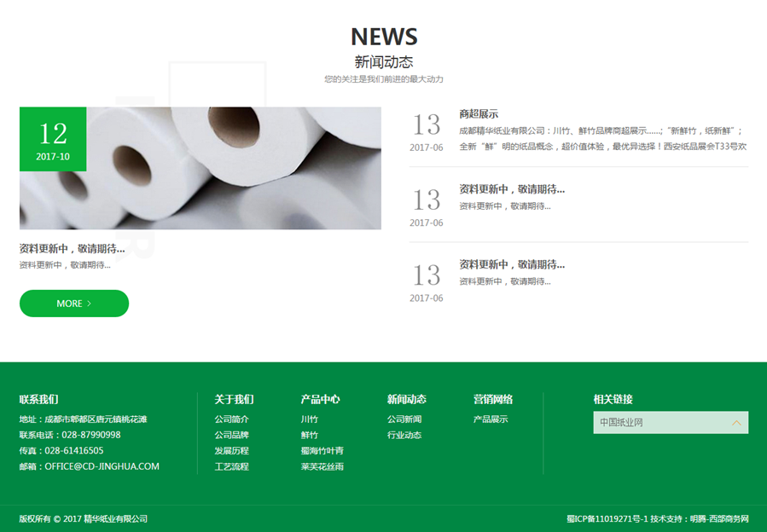Screen dimensions: 767x532
Task: Select 公司品牌 footer link
Action: [231, 435]
